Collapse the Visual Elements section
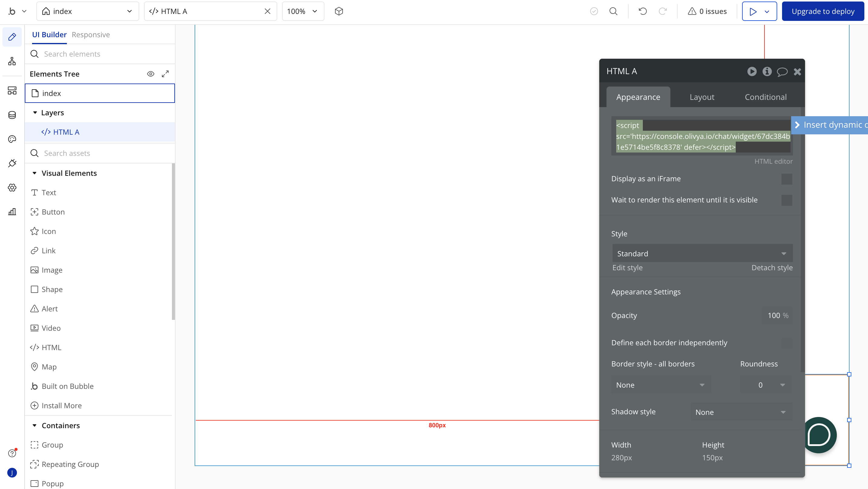This screenshot has height=489, width=868. pos(35,173)
